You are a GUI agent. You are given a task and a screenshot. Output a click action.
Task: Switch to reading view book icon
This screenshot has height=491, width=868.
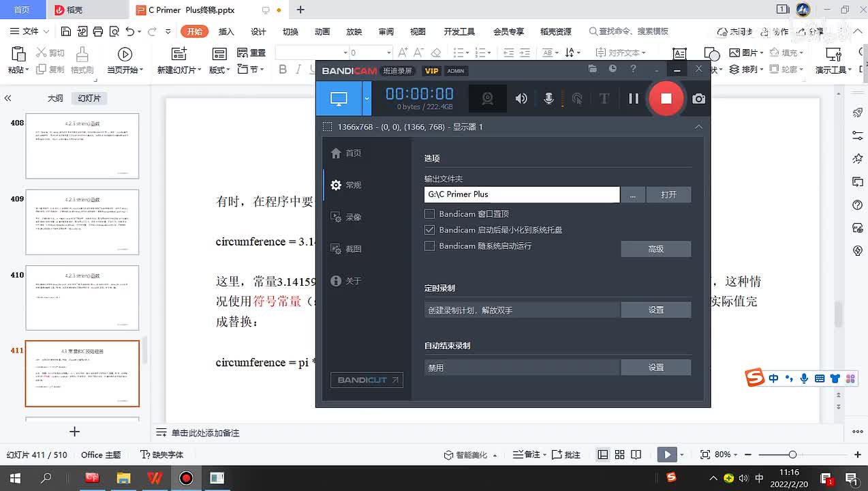pos(636,454)
